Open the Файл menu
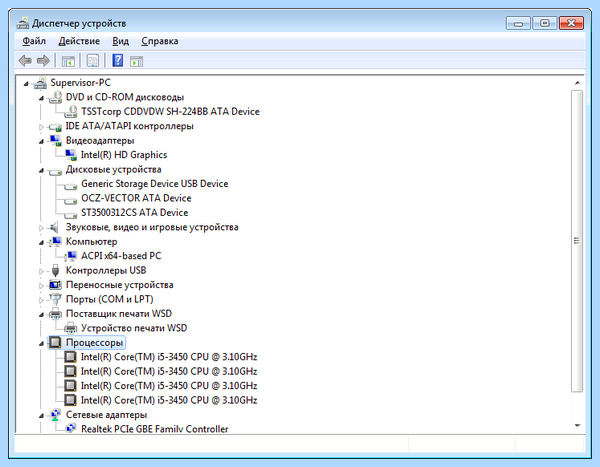 (x=34, y=41)
